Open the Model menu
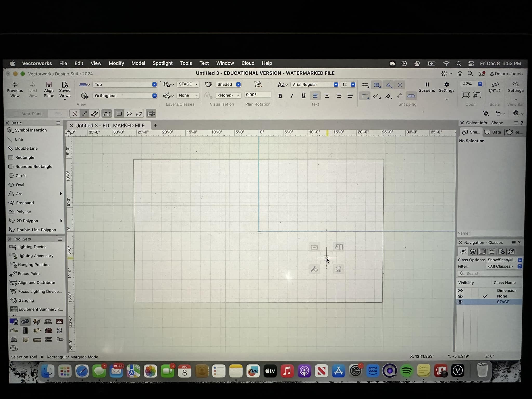The height and width of the screenshot is (399, 532). (138, 63)
